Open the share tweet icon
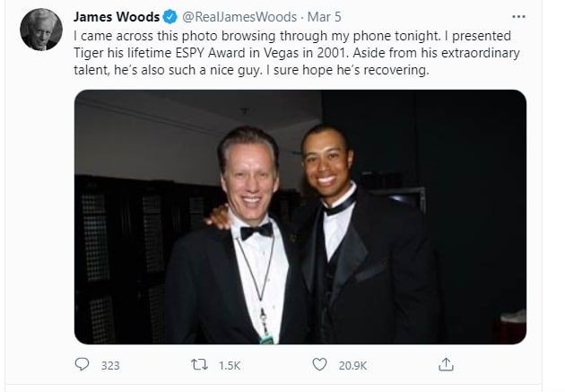The image size is (565, 392). point(446,365)
